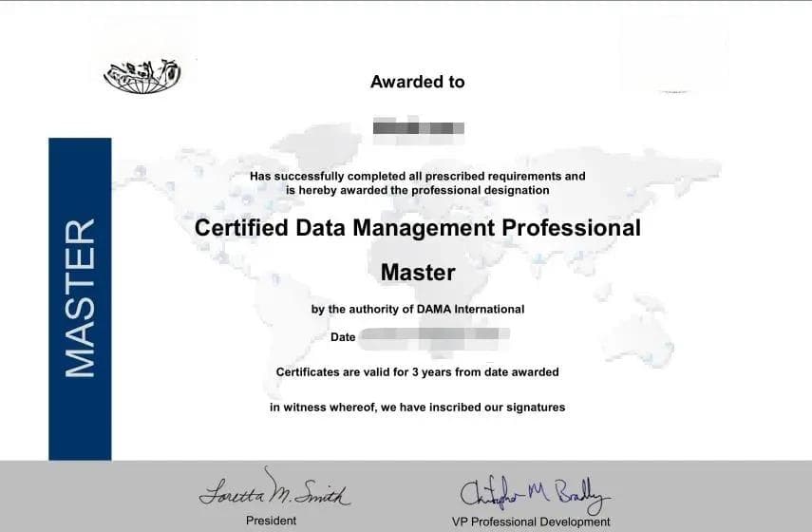This screenshot has height=532, width=812.
Task: Click 'Has successfully completed all prescribed requirements and' line
Action: (x=417, y=176)
